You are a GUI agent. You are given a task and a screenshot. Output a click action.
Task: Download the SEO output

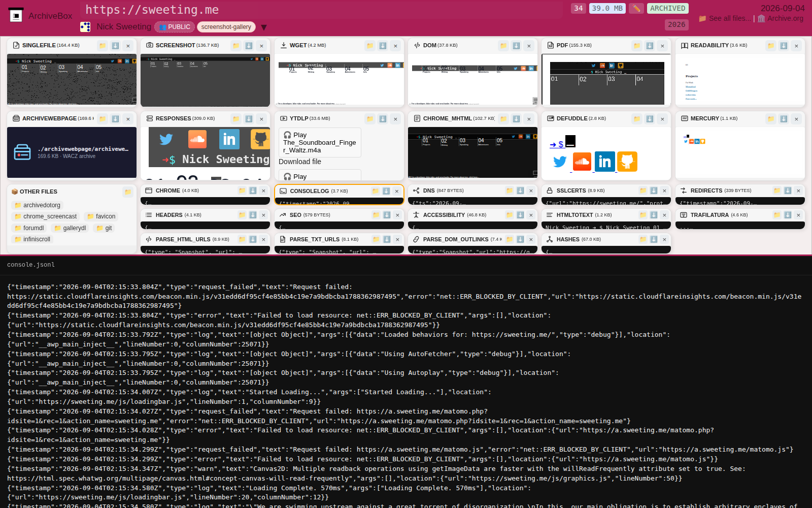pyautogui.click(x=387, y=215)
